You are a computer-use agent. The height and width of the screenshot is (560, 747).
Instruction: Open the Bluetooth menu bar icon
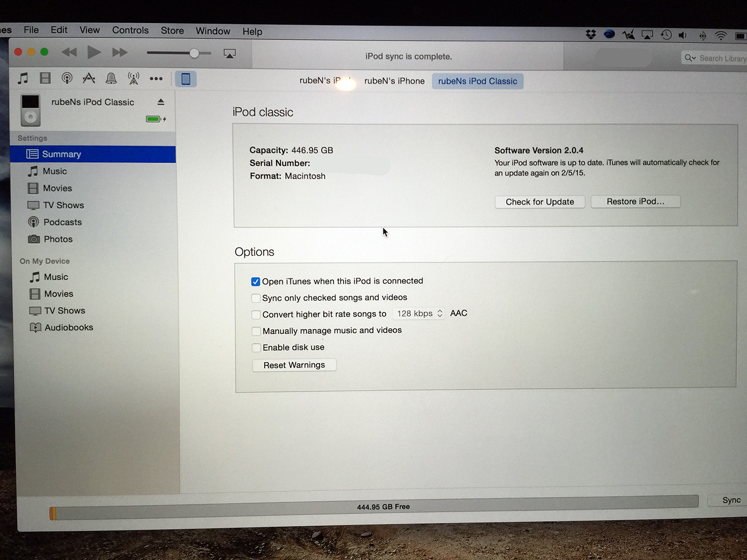[x=703, y=36]
